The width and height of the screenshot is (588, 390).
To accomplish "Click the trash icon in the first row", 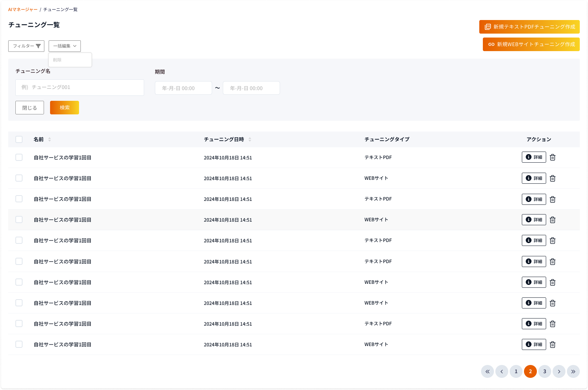I will (553, 157).
